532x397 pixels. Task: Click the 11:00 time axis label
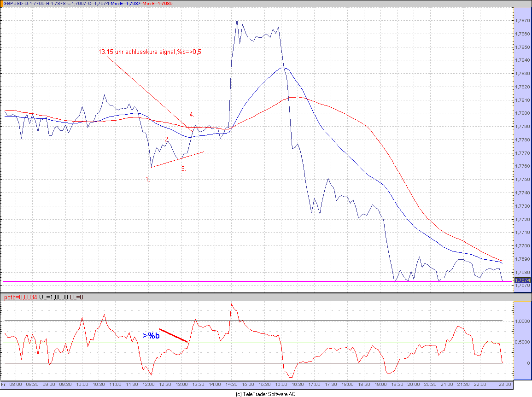coord(115,385)
